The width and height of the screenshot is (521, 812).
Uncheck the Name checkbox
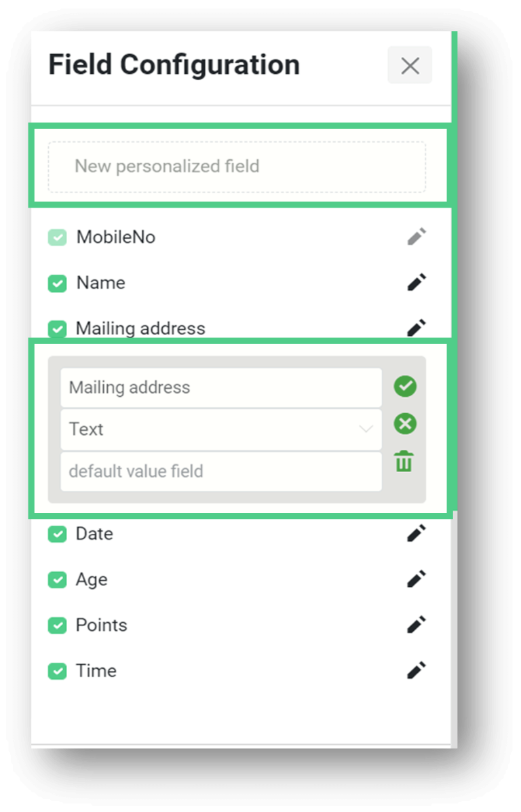(x=58, y=284)
